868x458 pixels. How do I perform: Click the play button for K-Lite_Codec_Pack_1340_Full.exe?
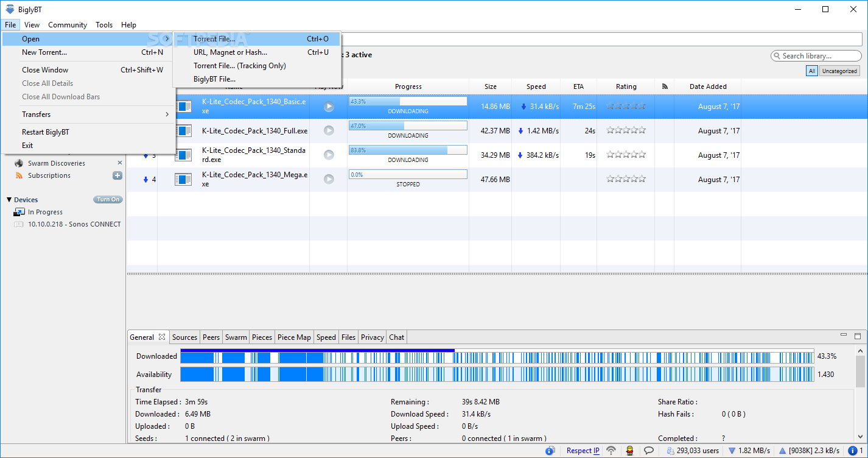[x=329, y=130]
